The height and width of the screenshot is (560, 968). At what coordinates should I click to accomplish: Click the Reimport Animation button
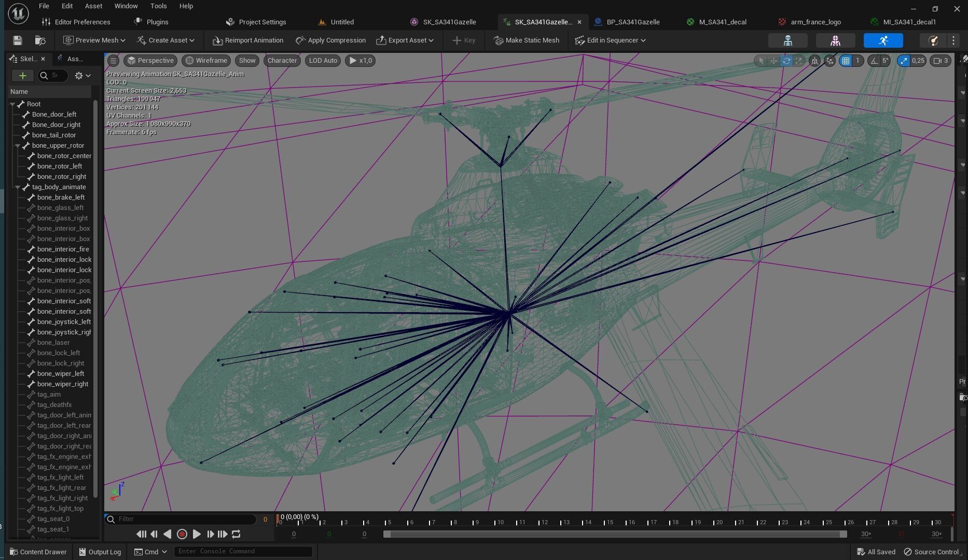coord(248,40)
